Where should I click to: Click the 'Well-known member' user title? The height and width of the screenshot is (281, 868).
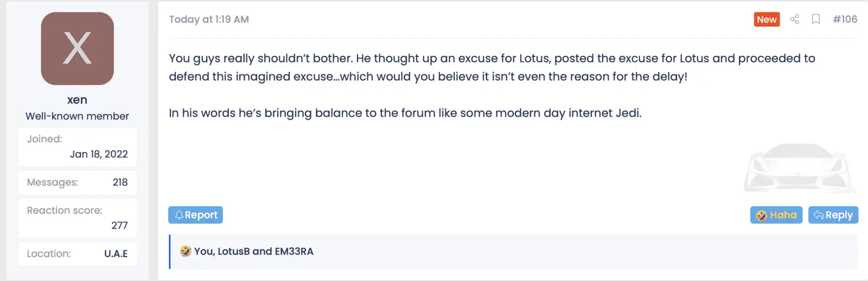click(x=77, y=116)
